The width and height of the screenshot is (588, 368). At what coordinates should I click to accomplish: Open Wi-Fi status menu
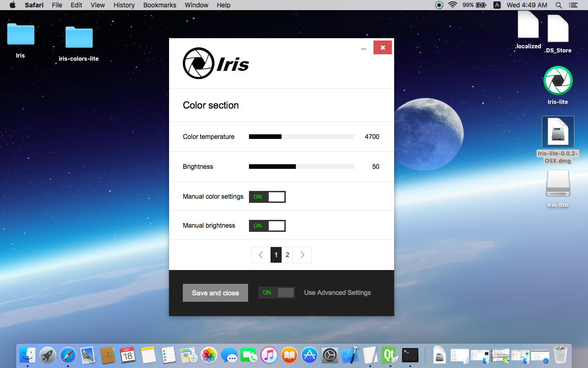(453, 5)
